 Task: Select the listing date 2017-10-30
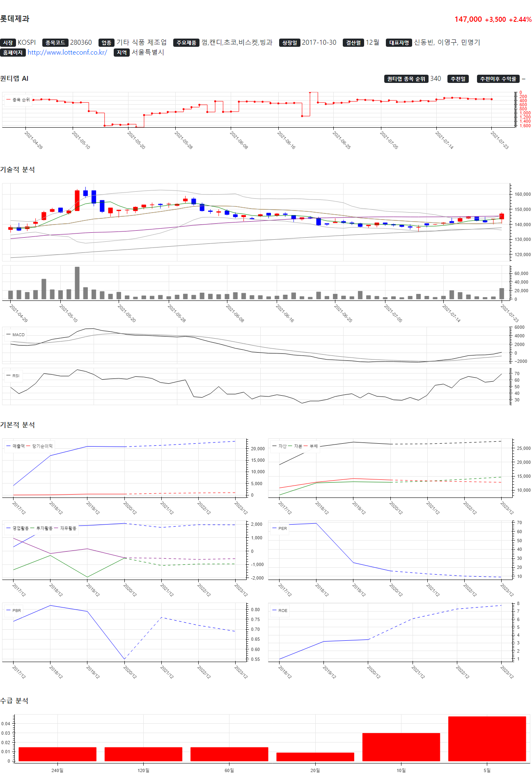point(319,43)
